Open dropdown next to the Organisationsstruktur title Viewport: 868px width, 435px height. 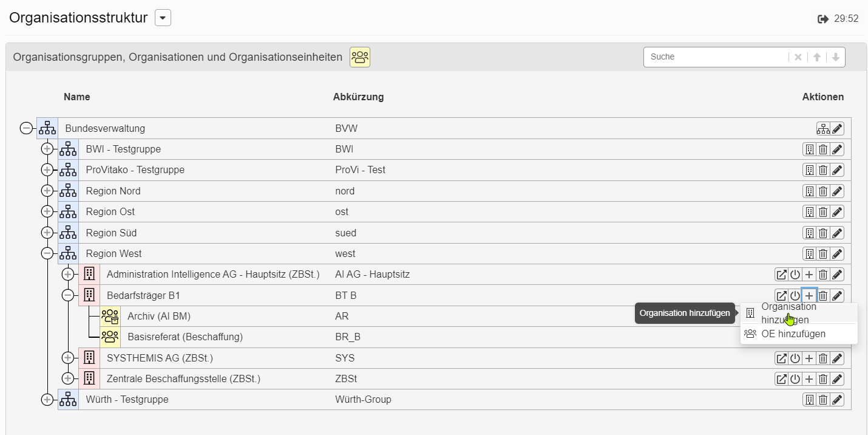click(163, 18)
